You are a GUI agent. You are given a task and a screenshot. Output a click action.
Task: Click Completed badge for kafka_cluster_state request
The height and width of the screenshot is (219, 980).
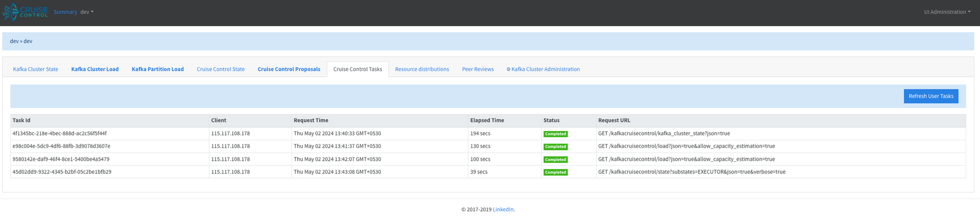pyautogui.click(x=555, y=134)
